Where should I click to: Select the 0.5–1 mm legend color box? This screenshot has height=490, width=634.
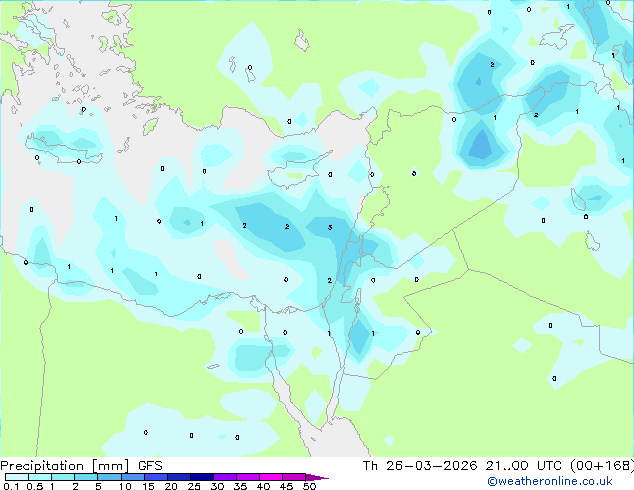(40, 477)
